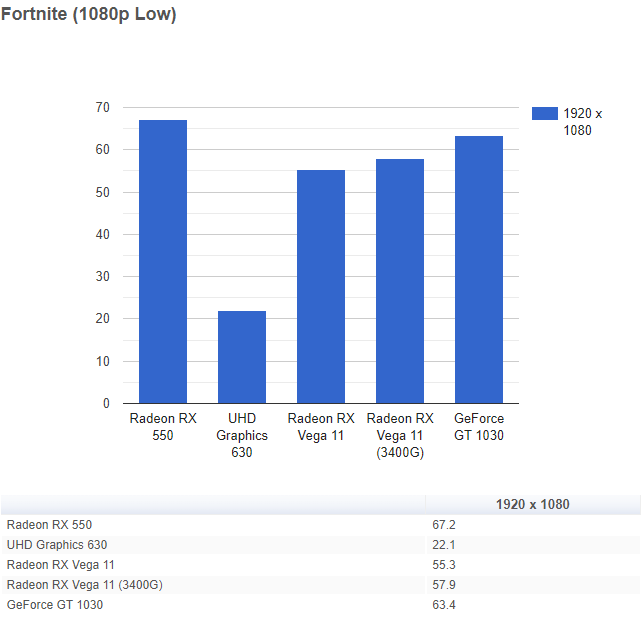Click the Radeon RX Vega 11 (3400G) x-axis label
642x621 pixels.
point(400,435)
